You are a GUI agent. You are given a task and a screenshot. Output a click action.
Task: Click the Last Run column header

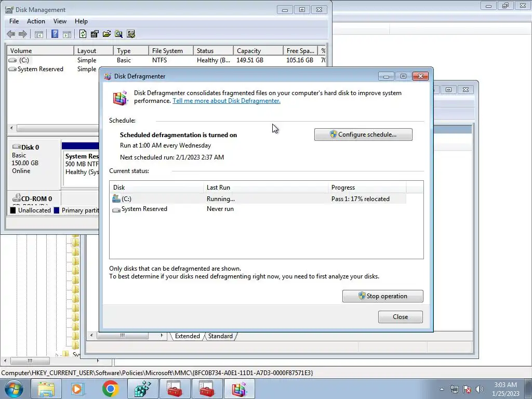click(x=265, y=187)
